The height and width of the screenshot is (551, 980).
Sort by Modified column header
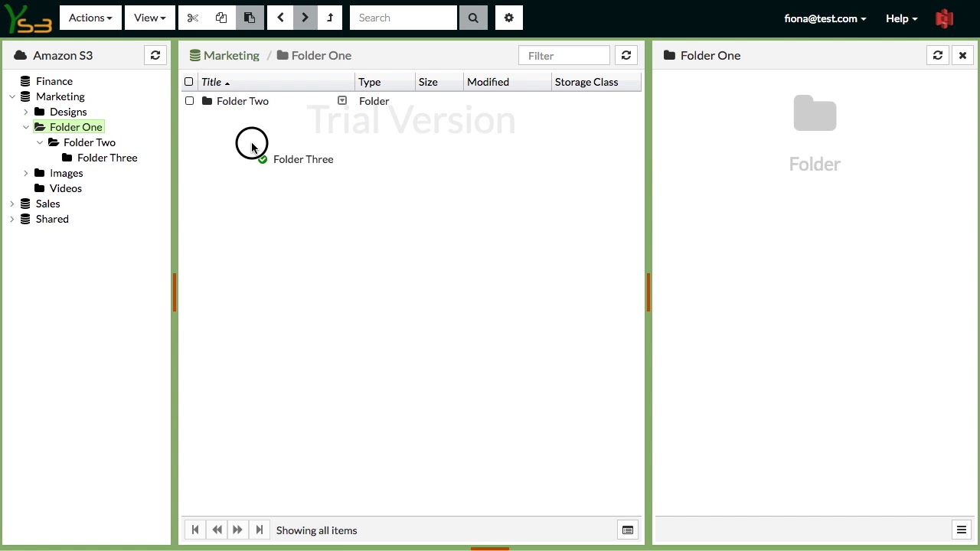coord(508,82)
